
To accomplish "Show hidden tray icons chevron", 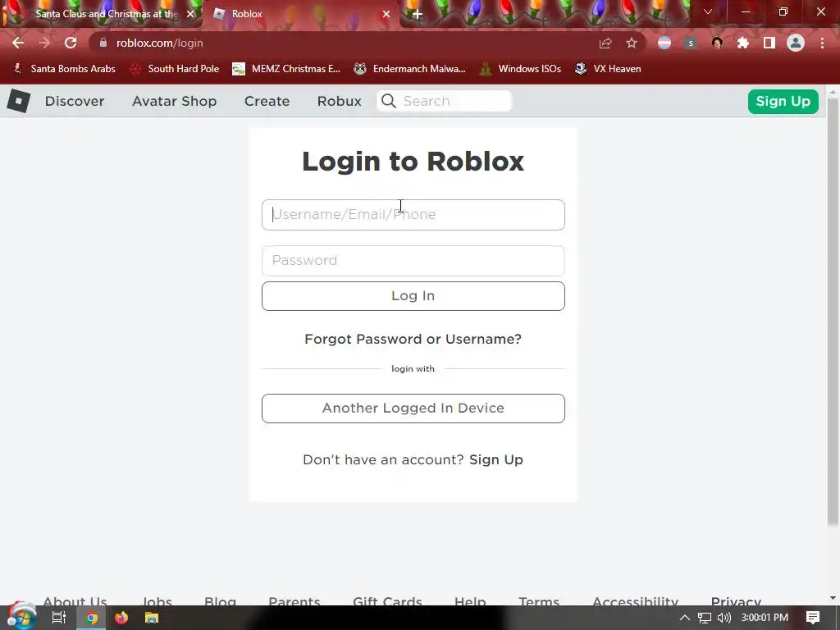I will (685, 618).
